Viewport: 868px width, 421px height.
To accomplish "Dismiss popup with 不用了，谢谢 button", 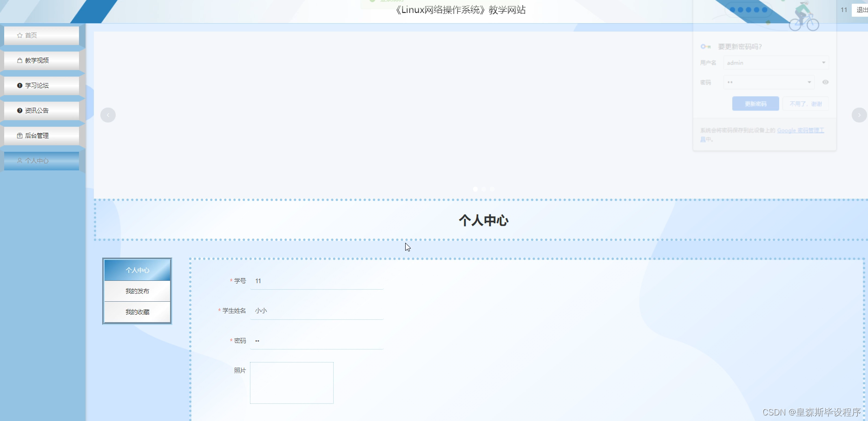I will pyautogui.click(x=806, y=104).
